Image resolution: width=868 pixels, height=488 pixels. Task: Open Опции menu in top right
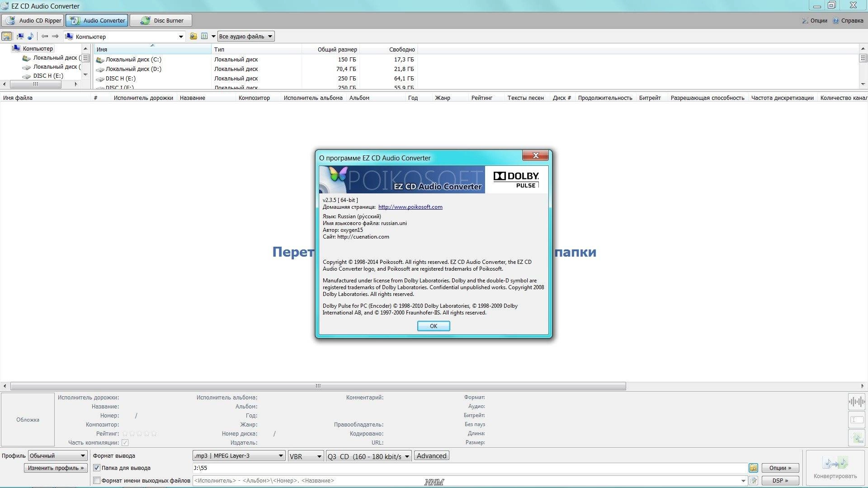point(815,20)
